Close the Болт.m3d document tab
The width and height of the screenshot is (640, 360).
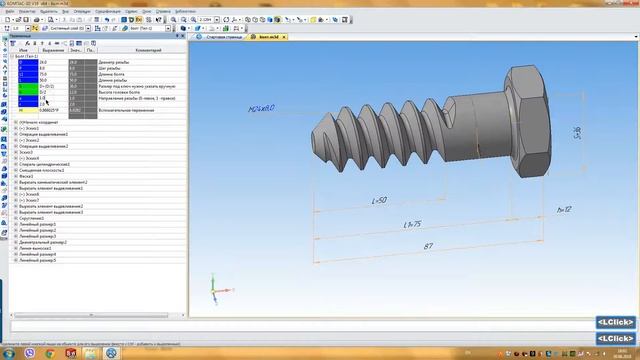tap(284, 37)
